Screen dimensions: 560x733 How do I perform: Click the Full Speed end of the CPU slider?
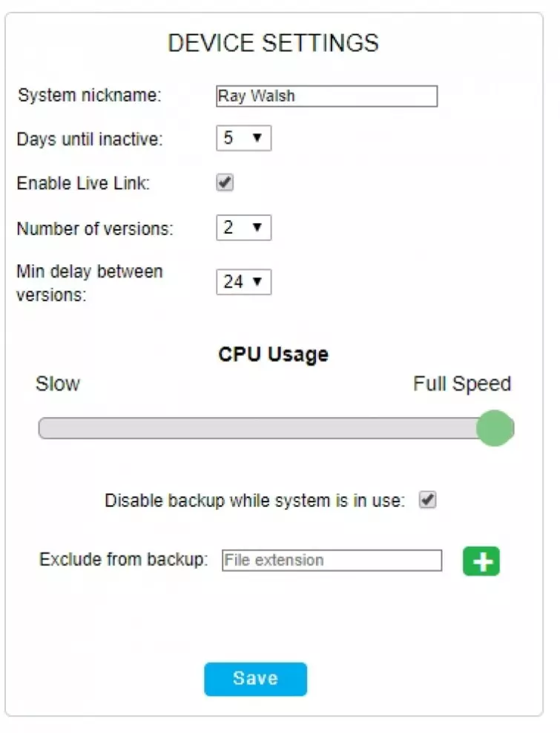click(494, 428)
